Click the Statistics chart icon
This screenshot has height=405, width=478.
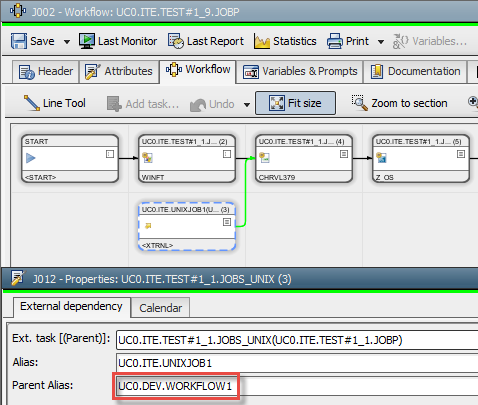tap(262, 41)
